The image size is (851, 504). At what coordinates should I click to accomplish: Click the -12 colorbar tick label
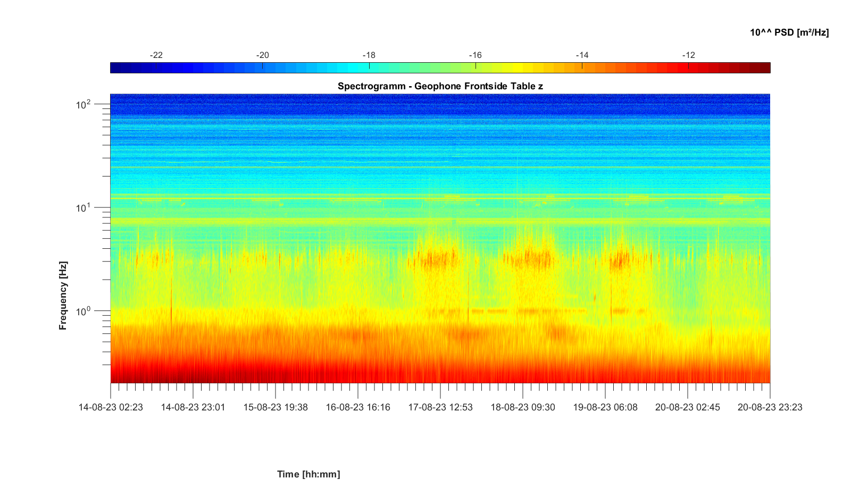688,55
